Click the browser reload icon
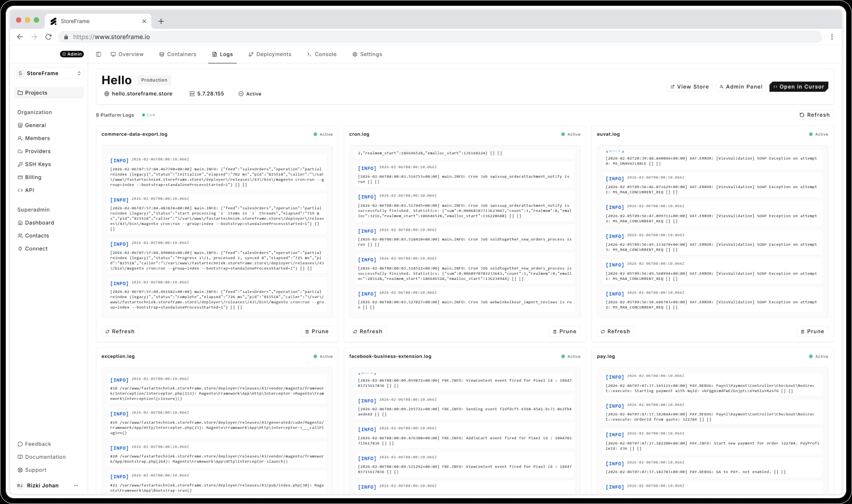This screenshot has height=504, width=852. [48, 37]
